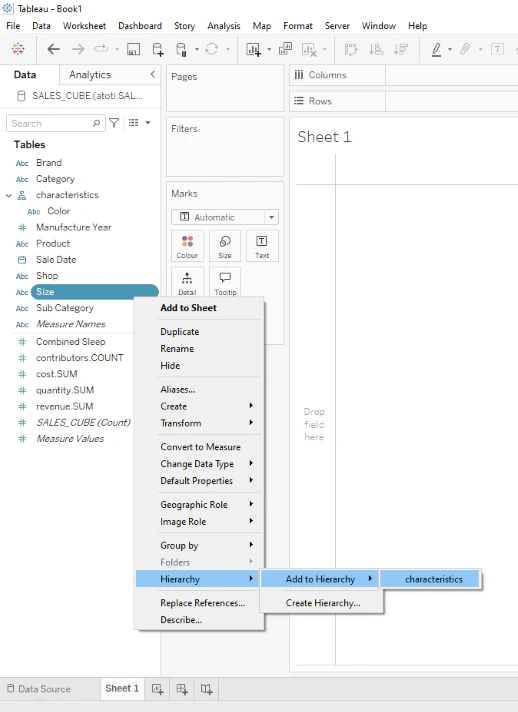Viewport: 518px width, 712px height.
Task: Click the Sort Descending icon
Action: pyautogui.click(x=401, y=49)
